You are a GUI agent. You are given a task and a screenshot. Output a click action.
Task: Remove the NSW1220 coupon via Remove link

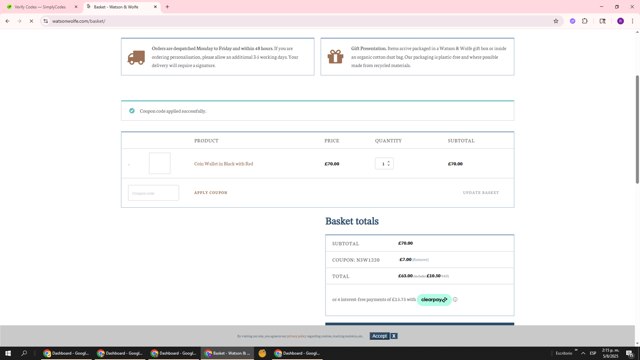click(x=420, y=260)
